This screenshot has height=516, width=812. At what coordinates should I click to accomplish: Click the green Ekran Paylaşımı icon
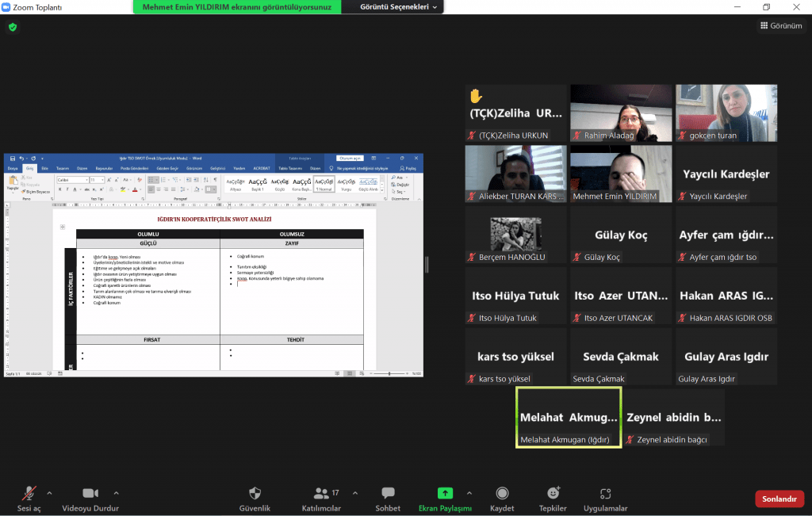tap(445, 493)
